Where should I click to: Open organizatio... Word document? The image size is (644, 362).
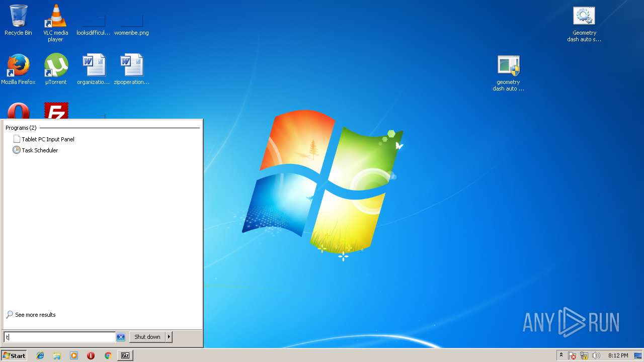tap(93, 69)
